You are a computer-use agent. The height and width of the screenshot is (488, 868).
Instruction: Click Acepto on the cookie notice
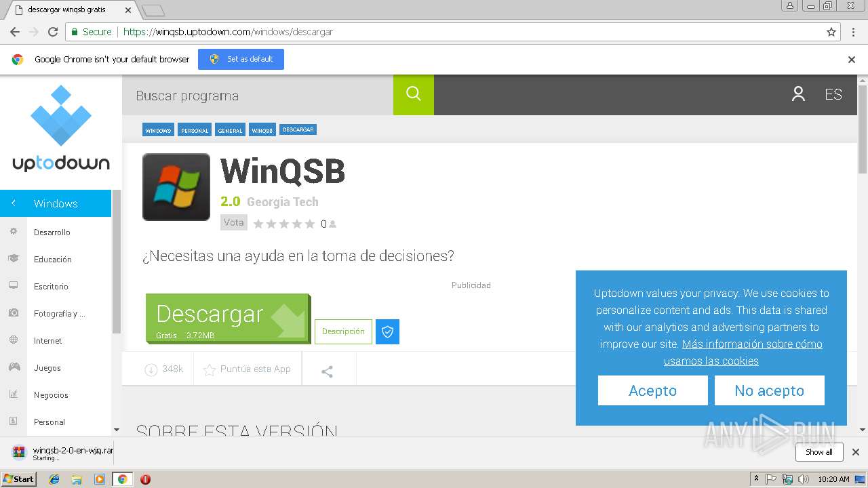(x=652, y=390)
